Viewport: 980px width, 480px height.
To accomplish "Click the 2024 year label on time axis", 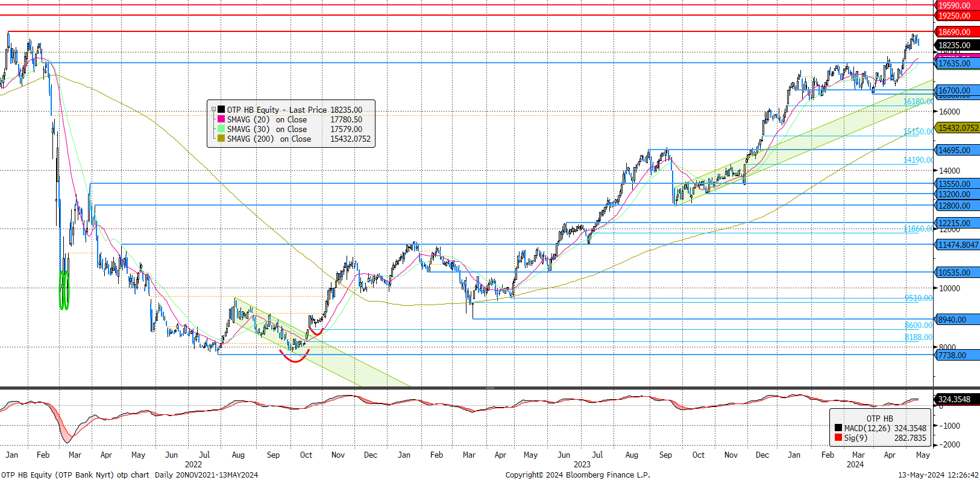I will click(855, 464).
